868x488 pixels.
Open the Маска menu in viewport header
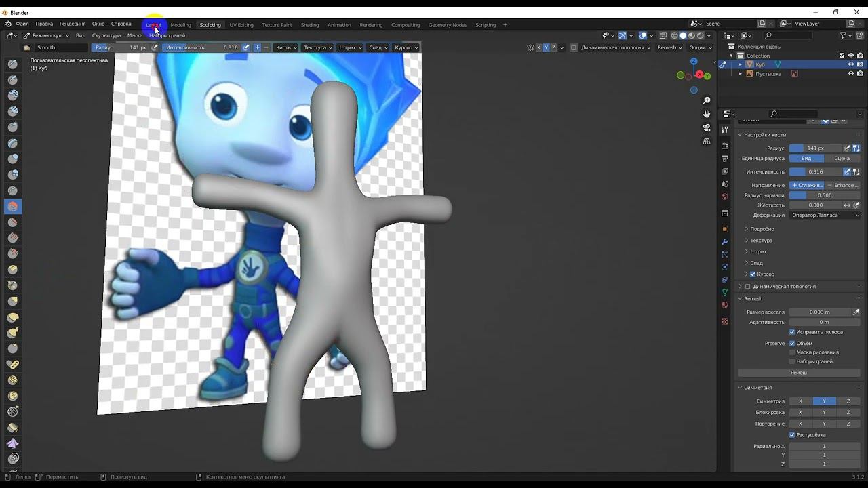click(x=135, y=35)
